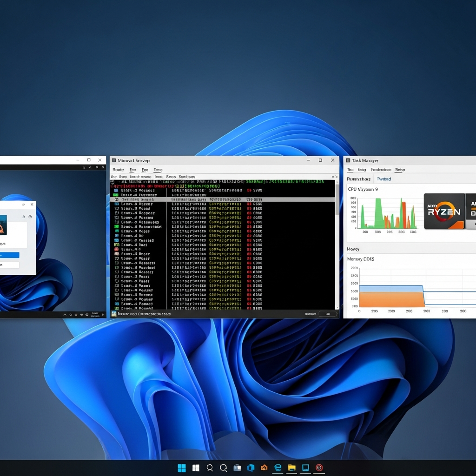
Task: Click the status bar button in terminal window
Action: (x=328, y=313)
